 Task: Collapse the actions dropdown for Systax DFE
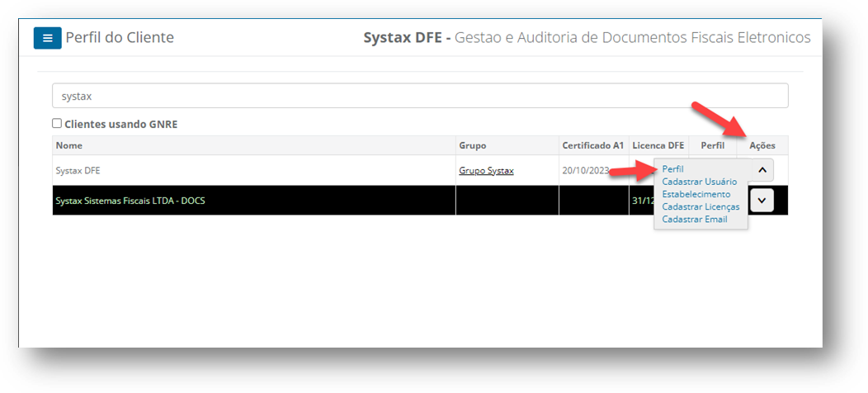(x=762, y=170)
